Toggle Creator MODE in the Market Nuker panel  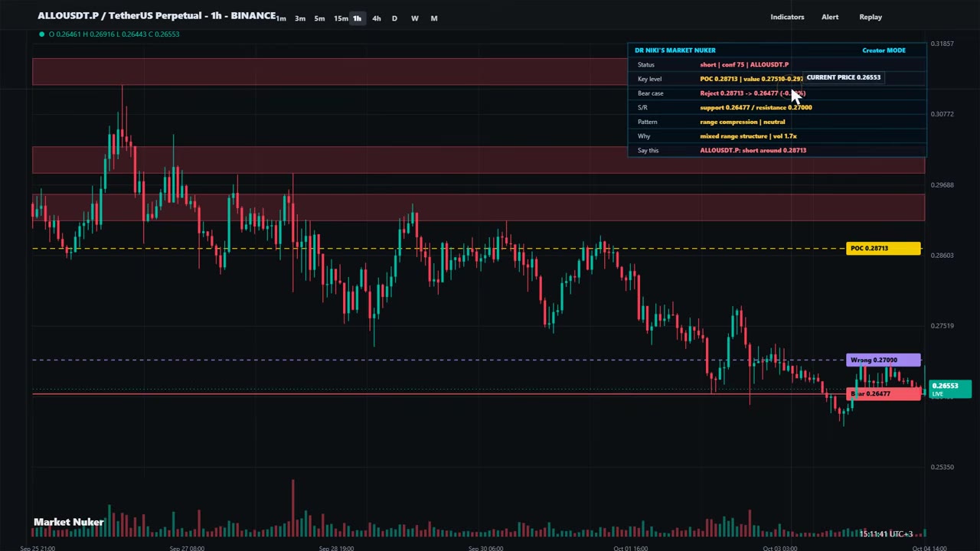(x=884, y=51)
